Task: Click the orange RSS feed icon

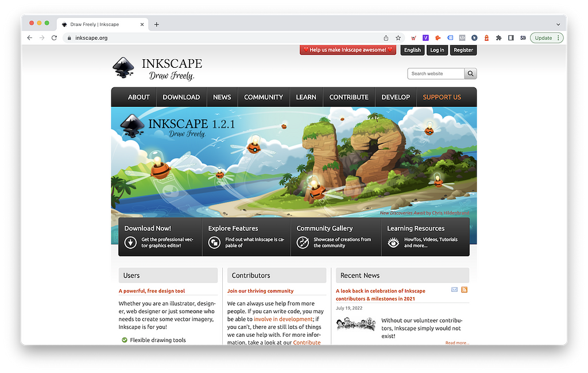Action: [464, 290]
